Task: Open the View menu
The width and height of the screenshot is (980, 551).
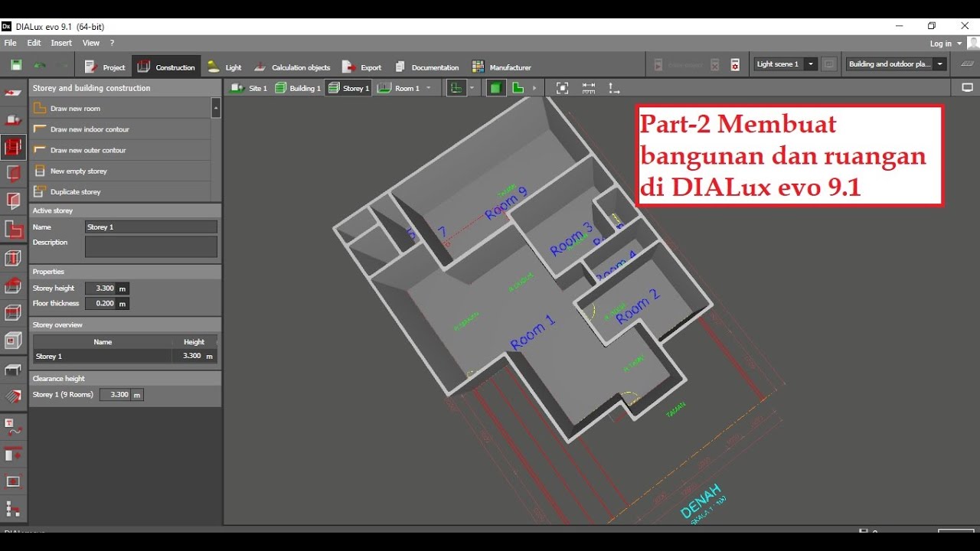Action: tap(91, 43)
